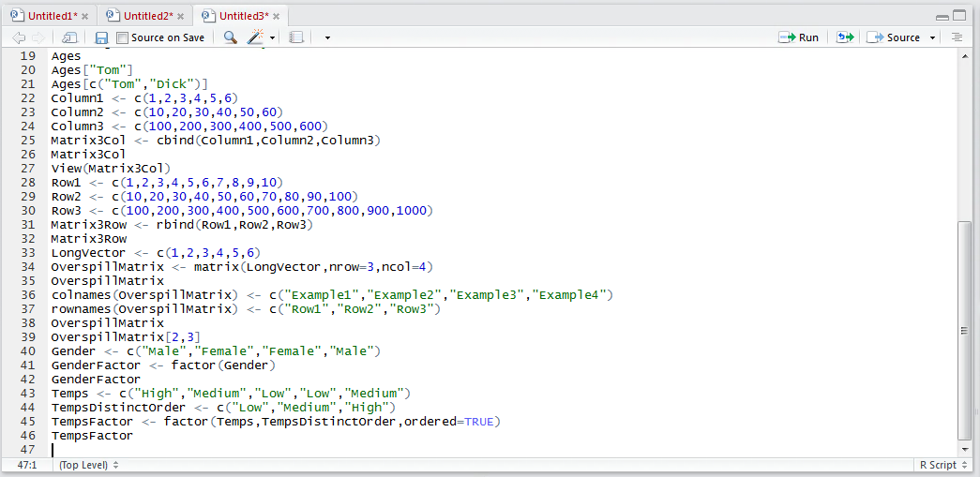Go back to previous source location
Viewport: 980px width, 477px height.
coord(19,37)
